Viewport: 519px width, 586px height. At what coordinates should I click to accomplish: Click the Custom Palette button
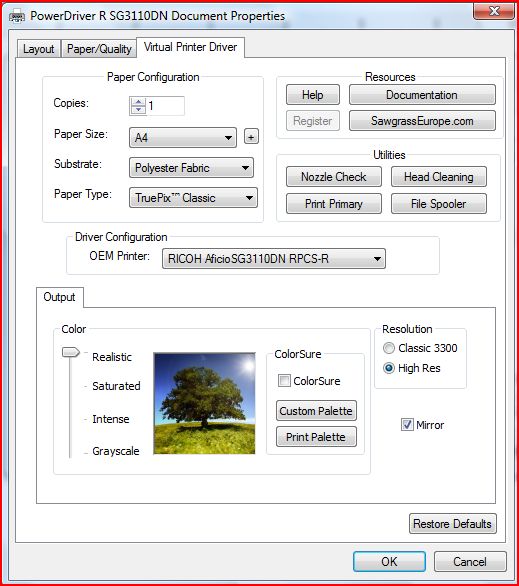click(x=316, y=411)
